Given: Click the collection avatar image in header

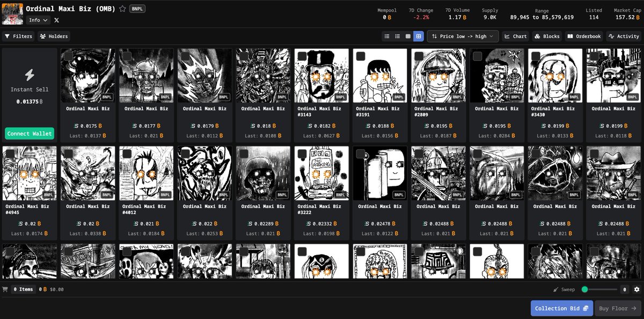Looking at the screenshot, I should click(13, 13).
